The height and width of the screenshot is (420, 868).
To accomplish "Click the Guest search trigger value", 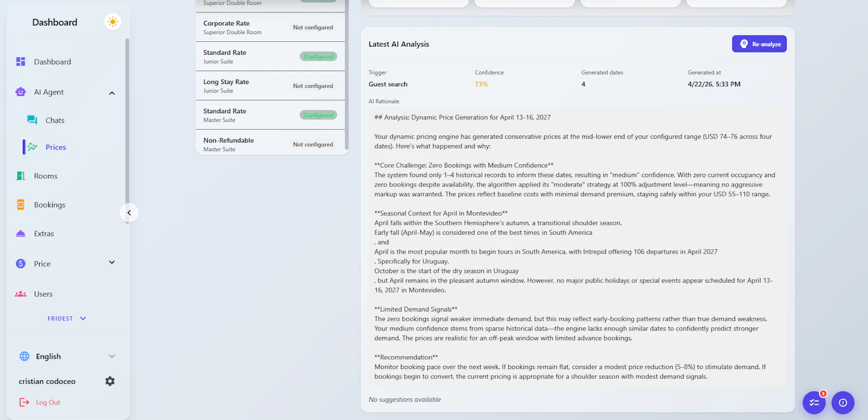I will coord(388,84).
